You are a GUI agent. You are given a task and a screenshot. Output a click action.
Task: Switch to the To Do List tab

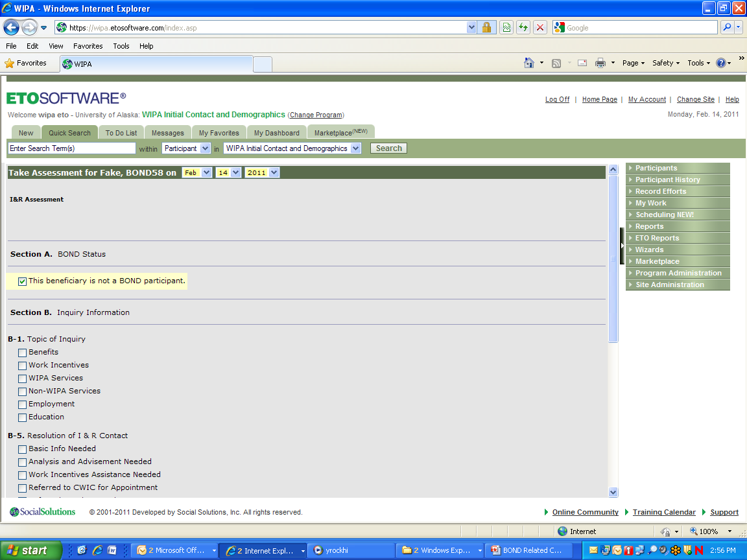coord(121,133)
